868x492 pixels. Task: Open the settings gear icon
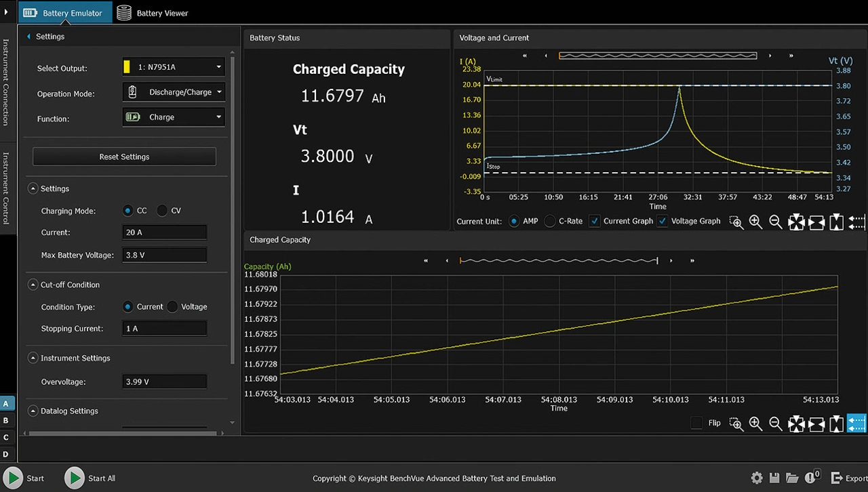coord(757,478)
